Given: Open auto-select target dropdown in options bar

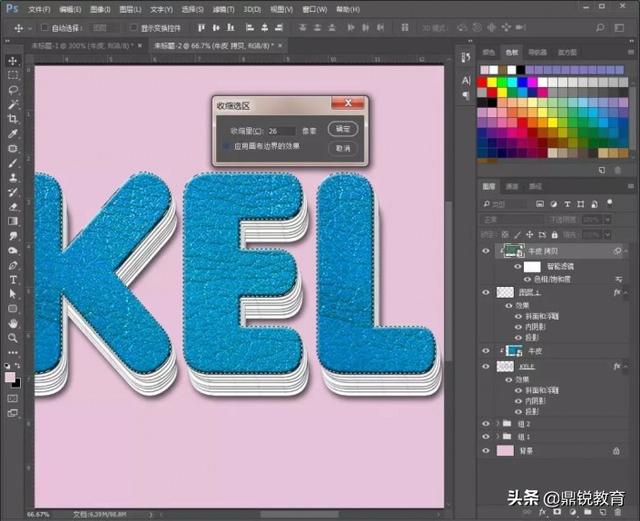Looking at the screenshot, I should [x=103, y=28].
